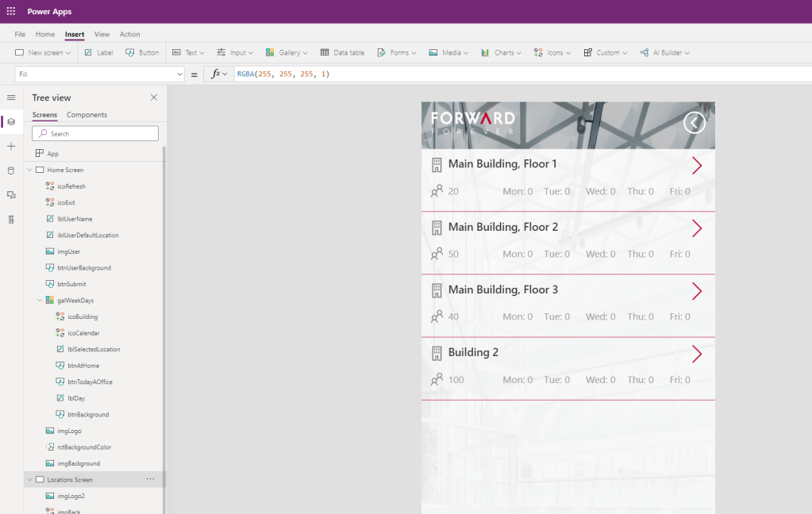Image resolution: width=812 pixels, height=514 pixels.
Task: Click the Insert plus icon in left rail
Action: [11, 147]
